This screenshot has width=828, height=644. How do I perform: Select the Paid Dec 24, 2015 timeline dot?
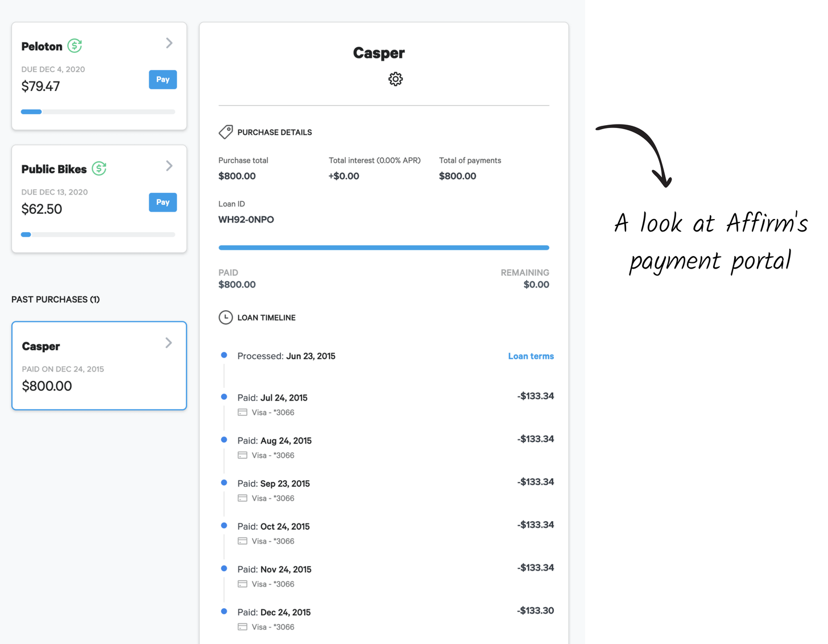[x=224, y=612]
